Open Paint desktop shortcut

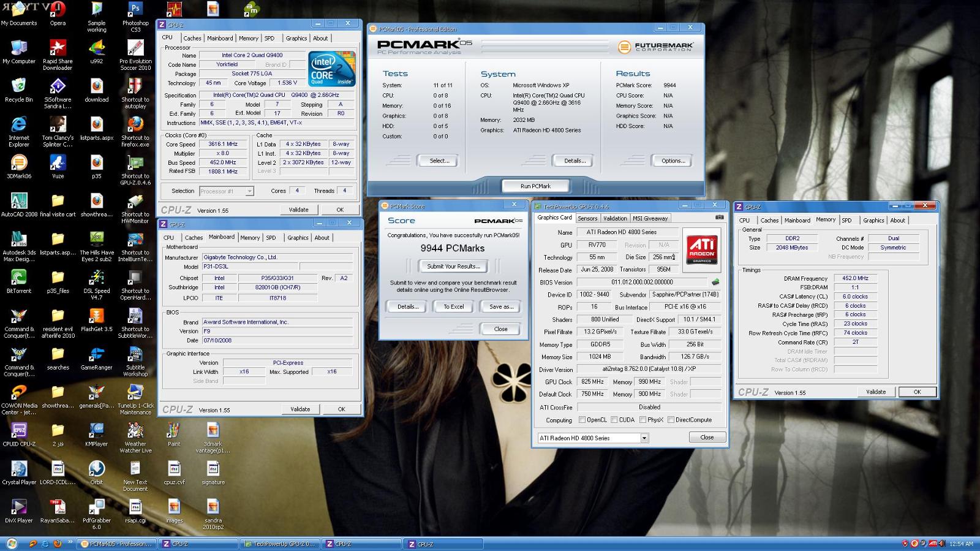click(x=174, y=435)
